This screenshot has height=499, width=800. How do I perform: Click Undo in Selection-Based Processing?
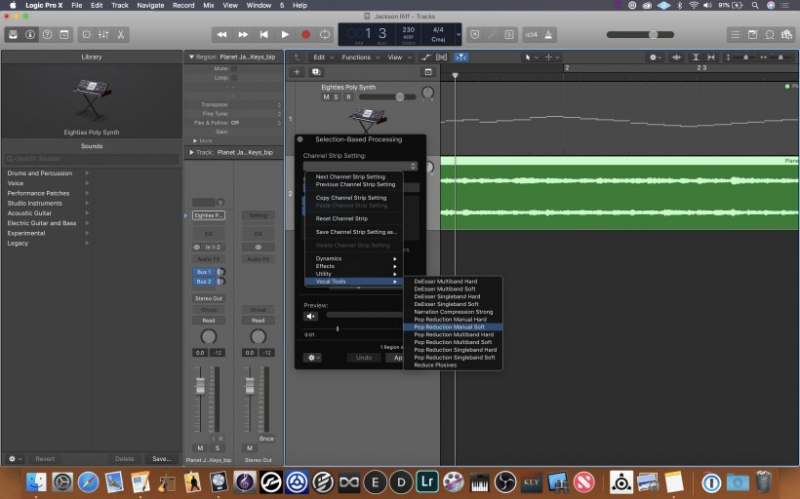364,358
